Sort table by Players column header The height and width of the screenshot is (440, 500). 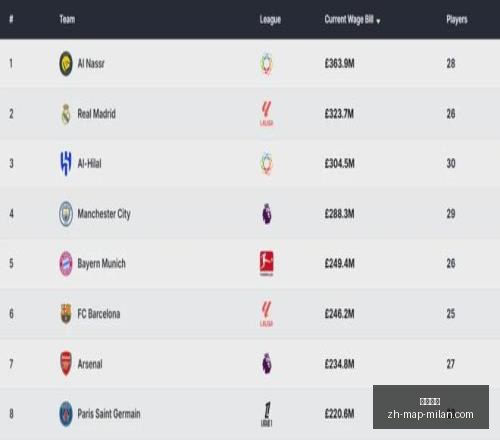[x=457, y=20]
